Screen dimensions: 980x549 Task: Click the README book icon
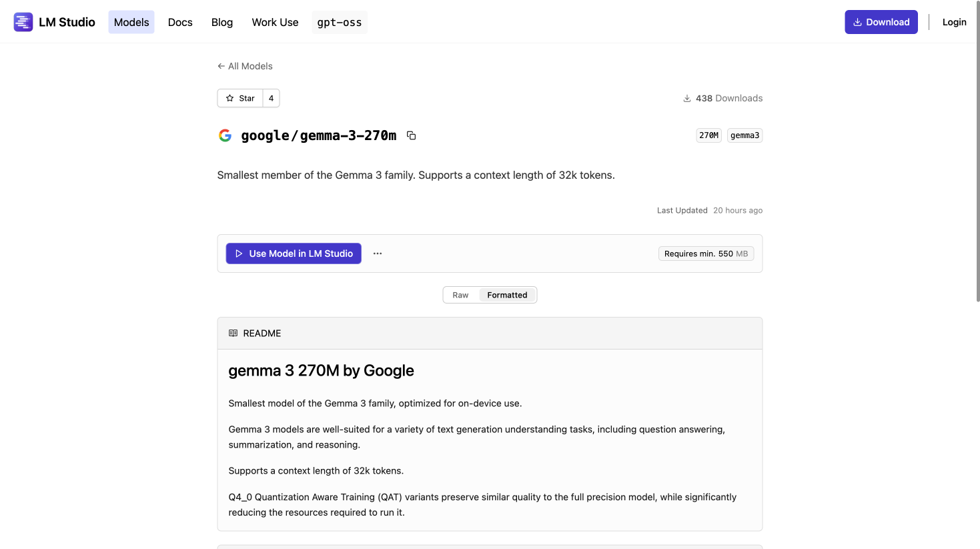tap(233, 333)
